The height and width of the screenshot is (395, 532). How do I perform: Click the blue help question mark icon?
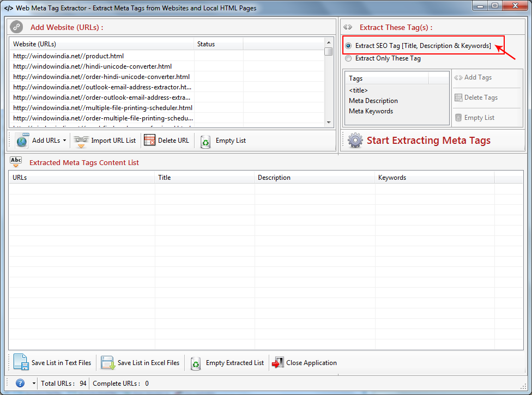20,383
